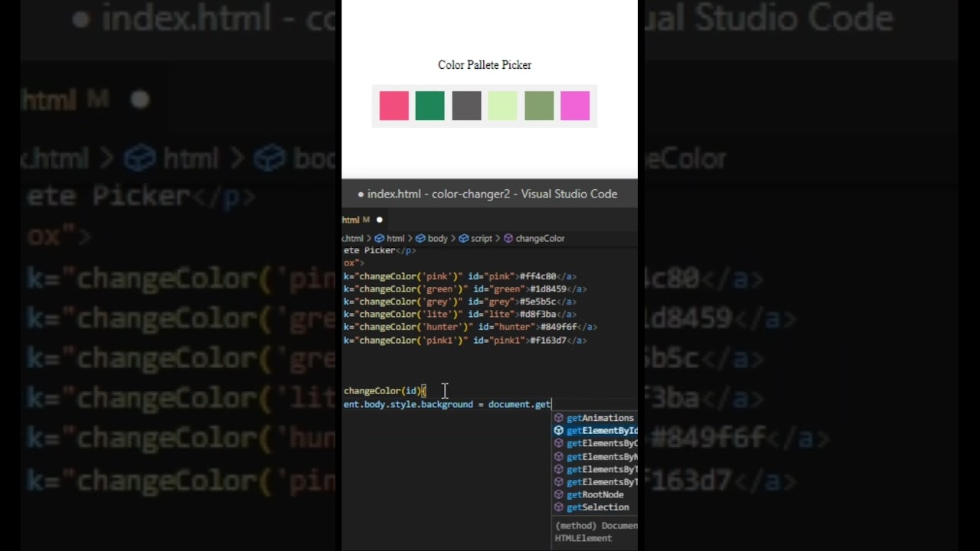The image size is (980, 551).
Task: Click hex value #d8f3ba in code
Action: pyautogui.click(x=537, y=315)
